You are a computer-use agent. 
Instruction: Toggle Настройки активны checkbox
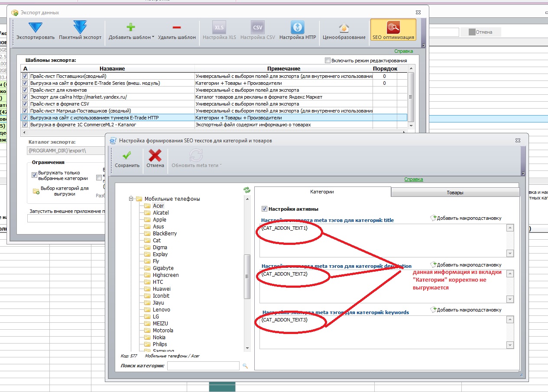tap(265, 209)
